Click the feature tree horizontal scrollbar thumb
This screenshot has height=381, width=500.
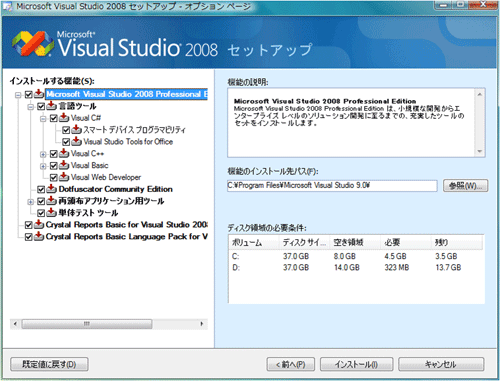pyautogui.click(x=87, y=324)
